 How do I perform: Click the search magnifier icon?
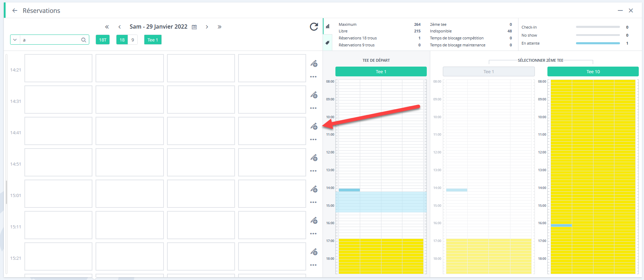tap(84, 40)
